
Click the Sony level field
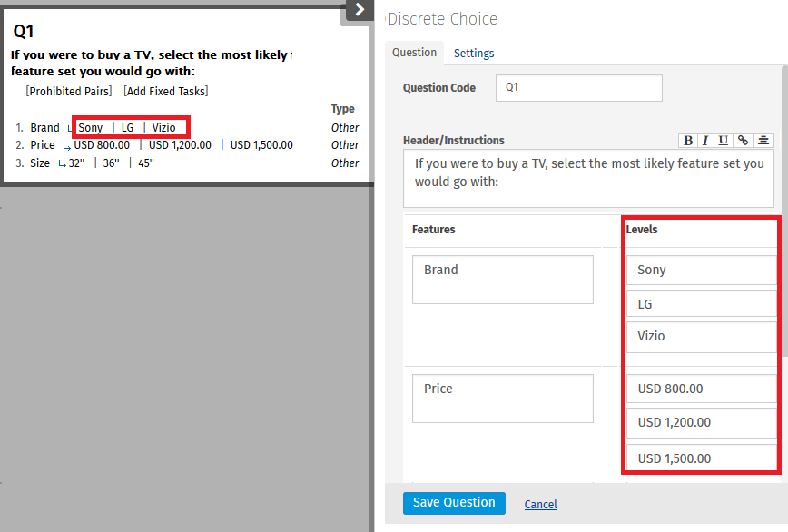[x=699, y=271]
